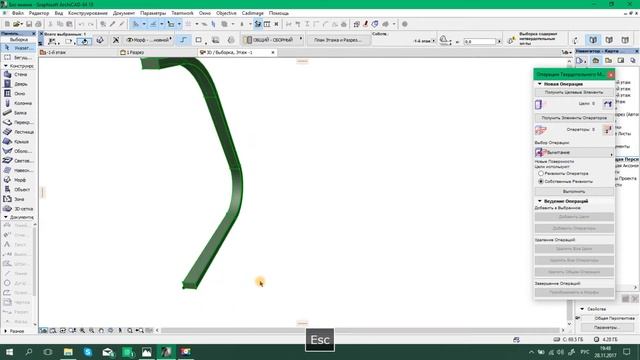Select the Навесная стена (Curtain wall) tool
Viewport: 640px width, 360px height.
[18, 170]
